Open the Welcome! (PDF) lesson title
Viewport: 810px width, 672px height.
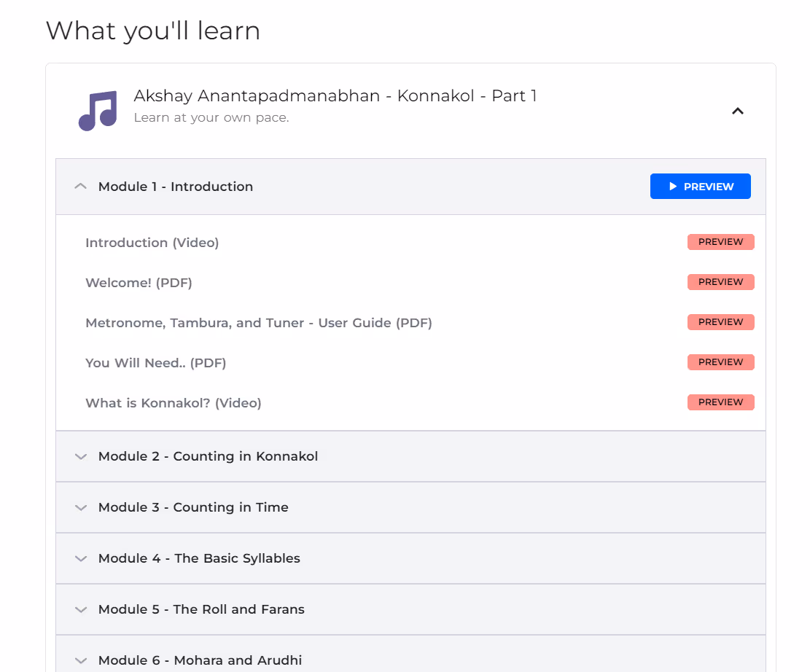tap(139, 283)
